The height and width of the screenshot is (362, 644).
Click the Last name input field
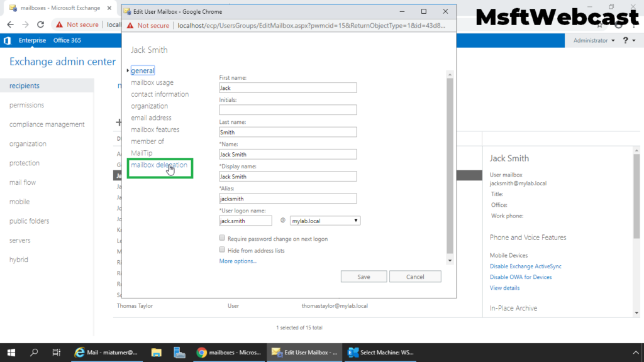287,132
